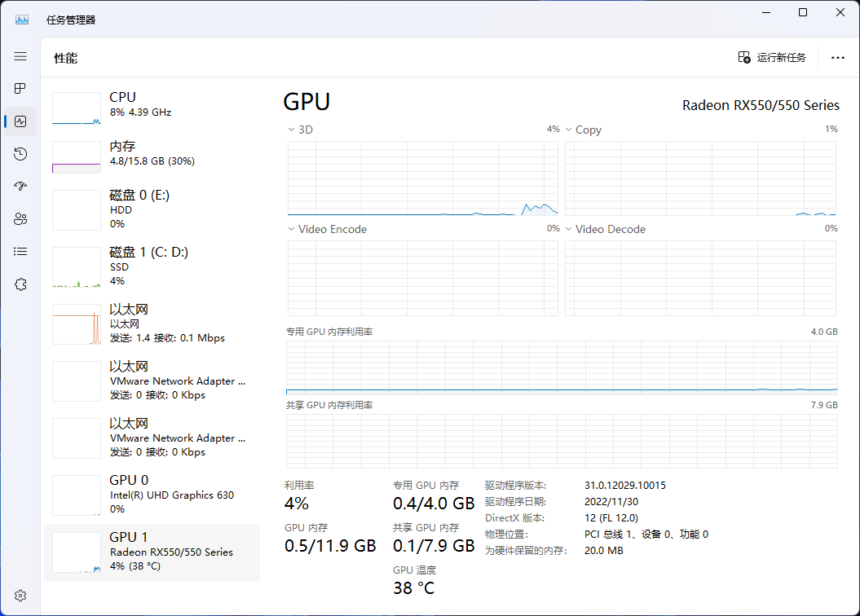The height and width of the screenshot is (616, 860).
Task: Open the more options ellipsis menu
Action: pos(837,58)
